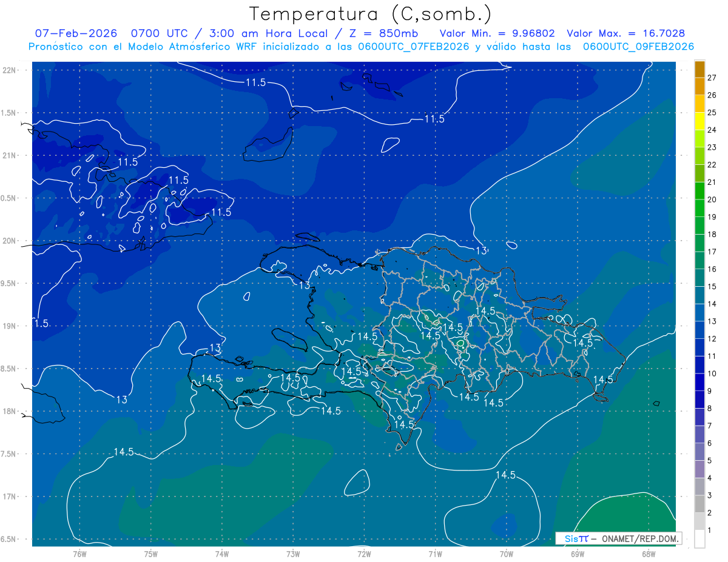
Task: Click the legend value "22"
Action: (x=712, y=164)
